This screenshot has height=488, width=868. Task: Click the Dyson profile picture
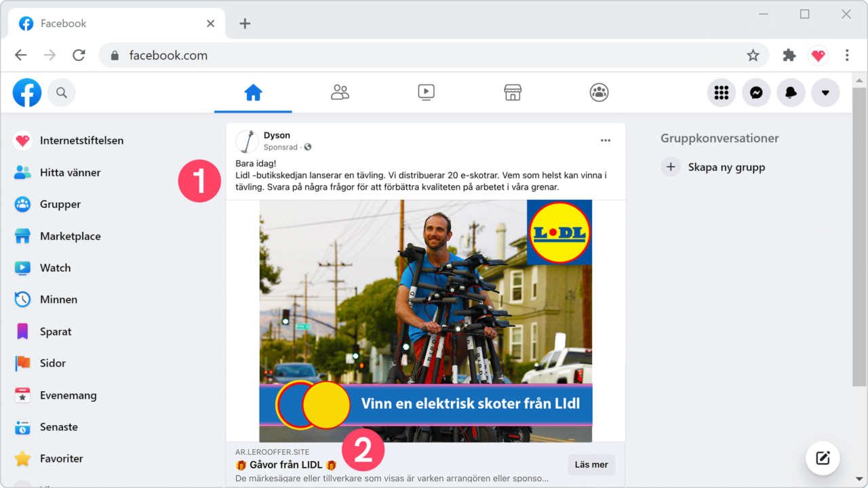point(247,141)
